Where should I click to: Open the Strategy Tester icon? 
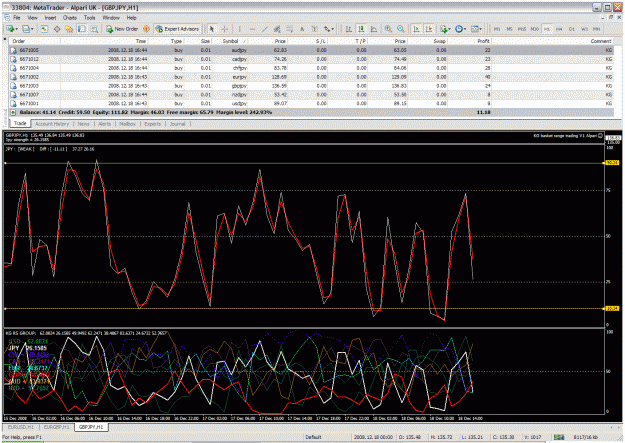pos(94,29)
